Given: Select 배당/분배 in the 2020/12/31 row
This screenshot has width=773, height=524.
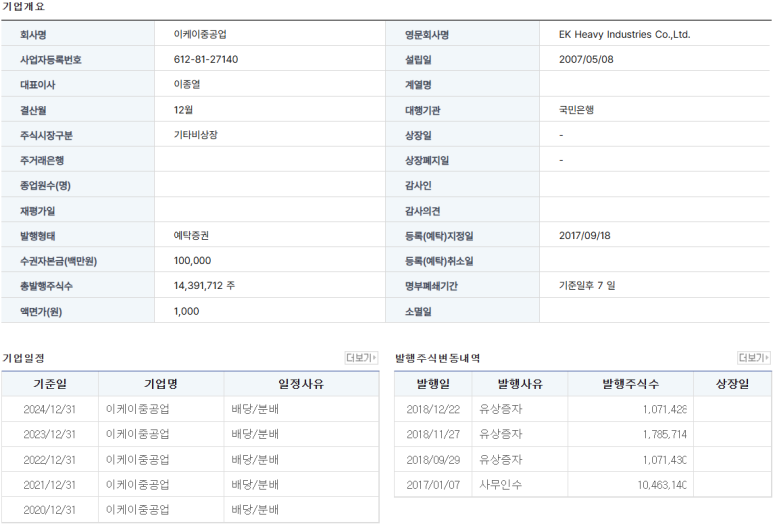Looking at the screenshot, I should (x=255, y=510).
